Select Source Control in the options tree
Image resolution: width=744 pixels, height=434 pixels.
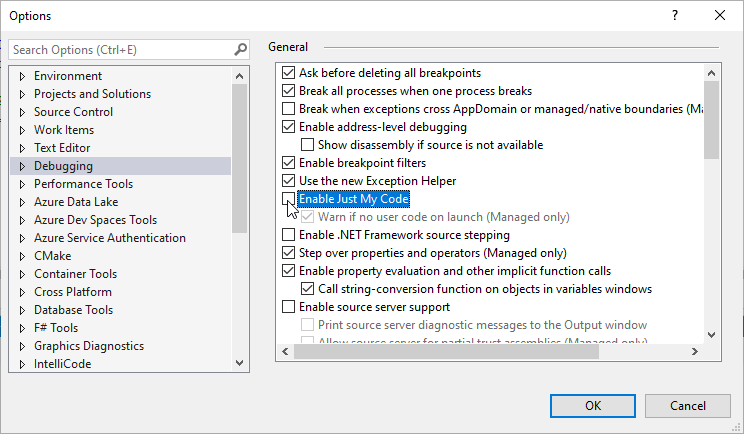73,112
